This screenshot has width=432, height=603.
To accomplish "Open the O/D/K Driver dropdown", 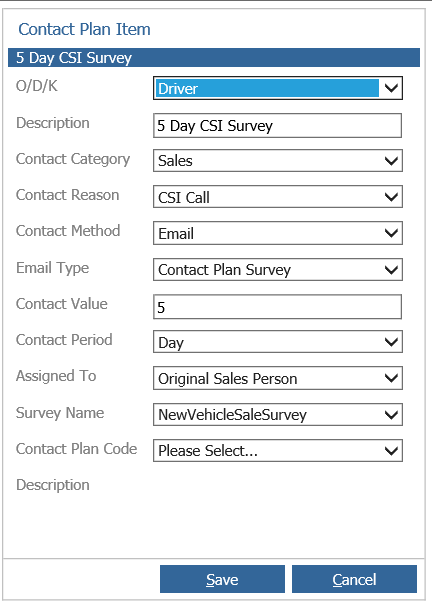I will [278, 88].
